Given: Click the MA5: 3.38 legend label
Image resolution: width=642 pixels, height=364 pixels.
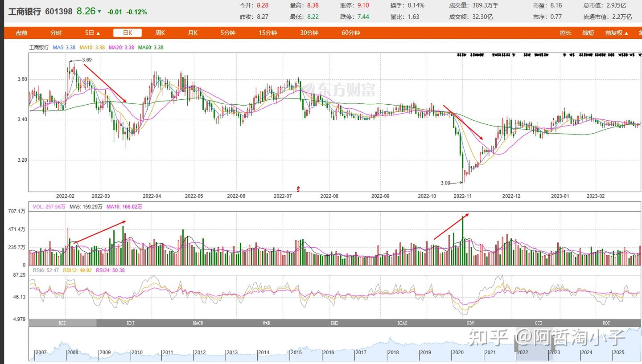Looking at the screenshot, I should tap(65, 47).
